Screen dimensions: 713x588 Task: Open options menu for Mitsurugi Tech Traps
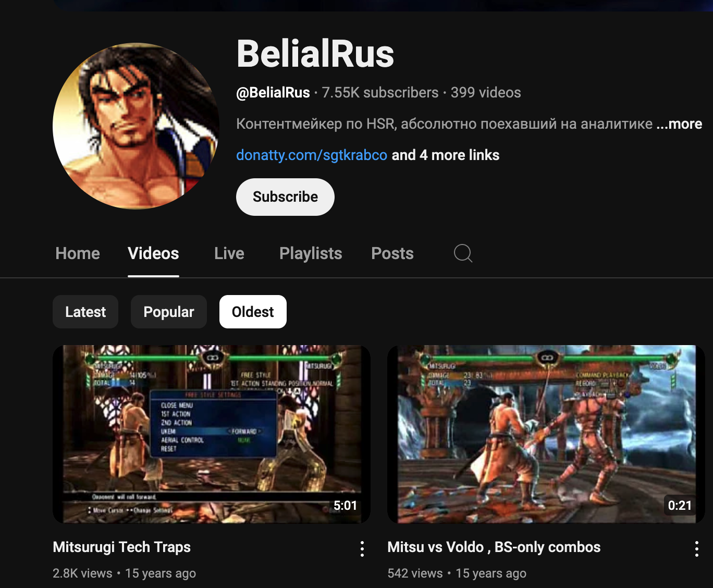(x=362, y=549)
